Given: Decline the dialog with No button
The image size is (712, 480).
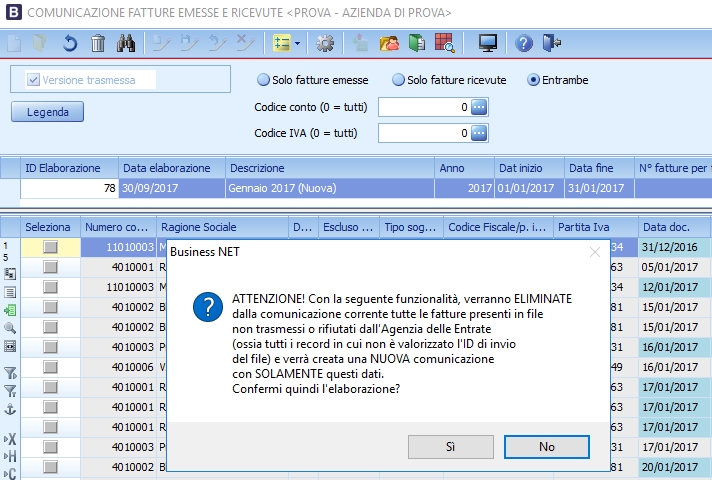Looking at the screenshot, I should click(547, 447).
